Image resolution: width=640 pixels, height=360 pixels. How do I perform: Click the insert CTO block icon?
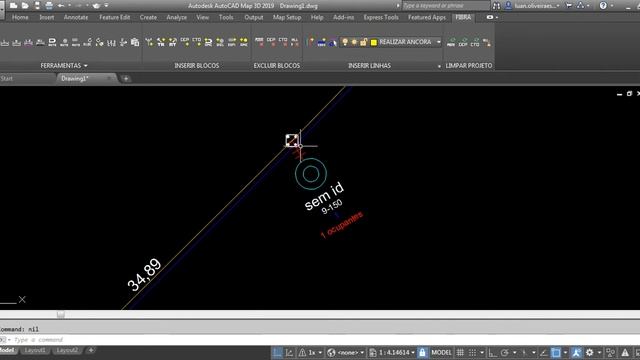(196, 42)
